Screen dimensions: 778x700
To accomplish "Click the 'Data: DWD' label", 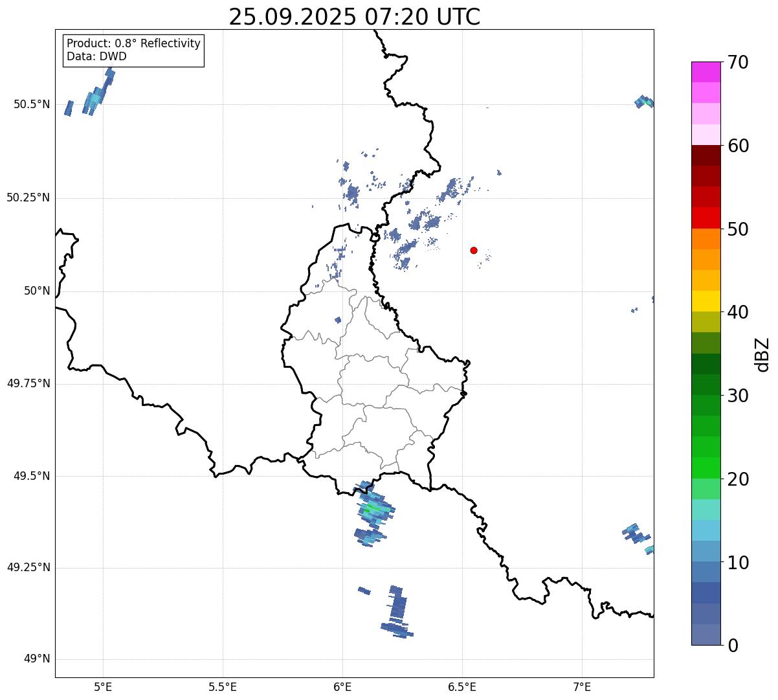I will (x=96, y=56).
